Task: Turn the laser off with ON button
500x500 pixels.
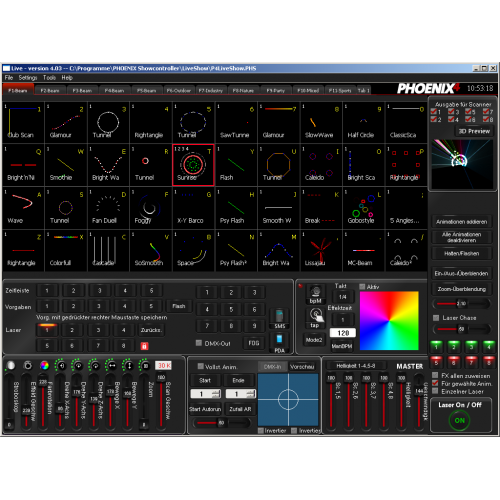Action: point(459,420)
